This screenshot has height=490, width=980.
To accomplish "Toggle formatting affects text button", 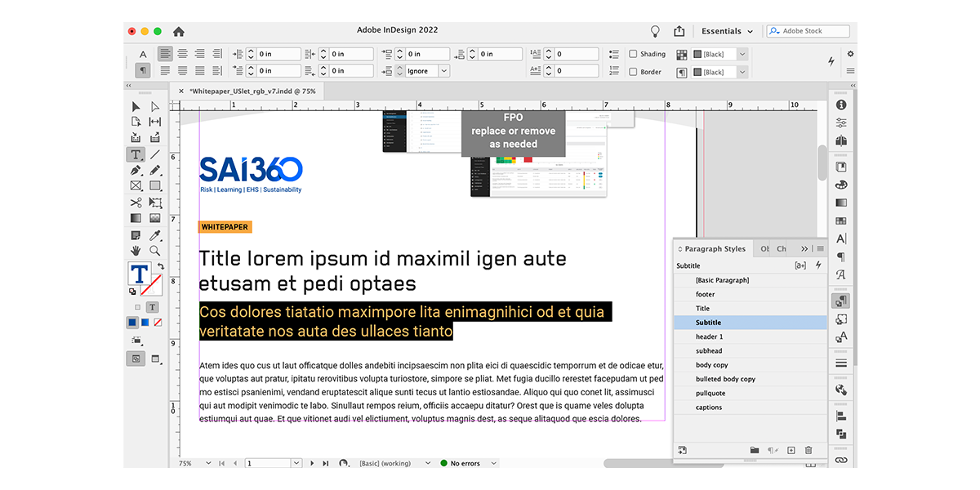I will click(x=152, y=307).
